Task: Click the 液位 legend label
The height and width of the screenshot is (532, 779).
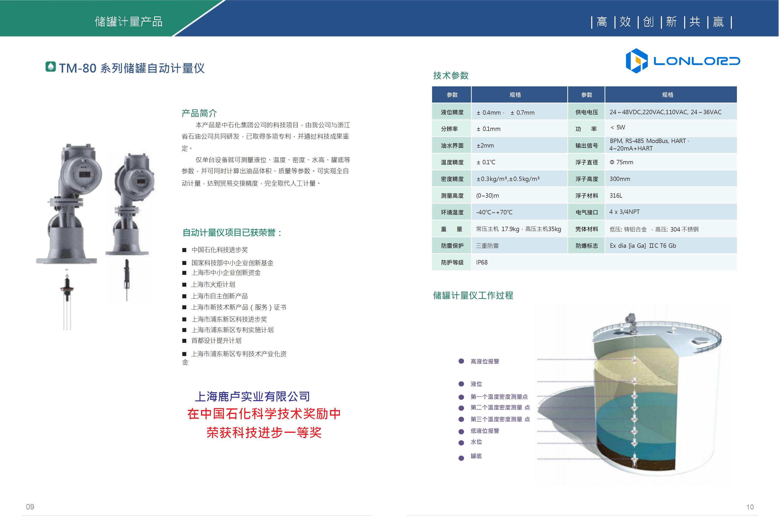Action: pyautogui.click(x=476, y=384)
